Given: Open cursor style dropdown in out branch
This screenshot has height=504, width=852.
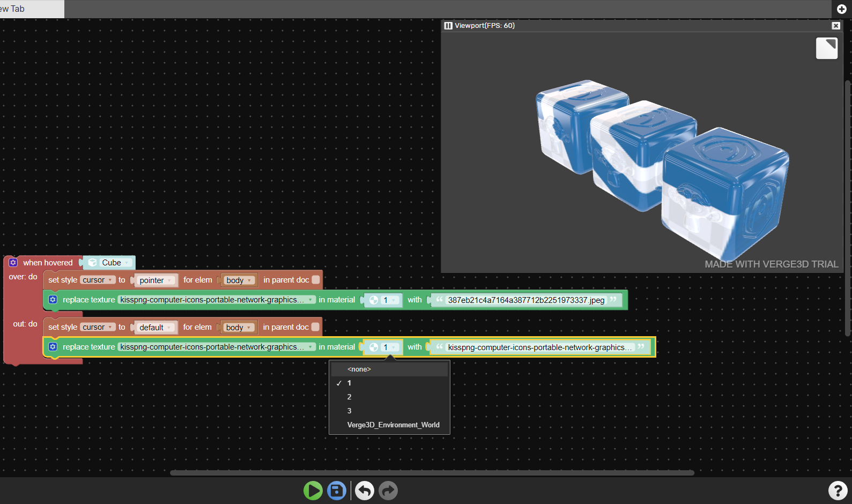Looking at the screenshot, I should 98,327.
